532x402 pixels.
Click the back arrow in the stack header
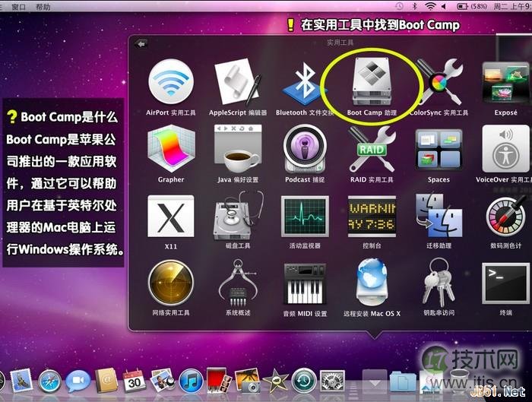141,43
